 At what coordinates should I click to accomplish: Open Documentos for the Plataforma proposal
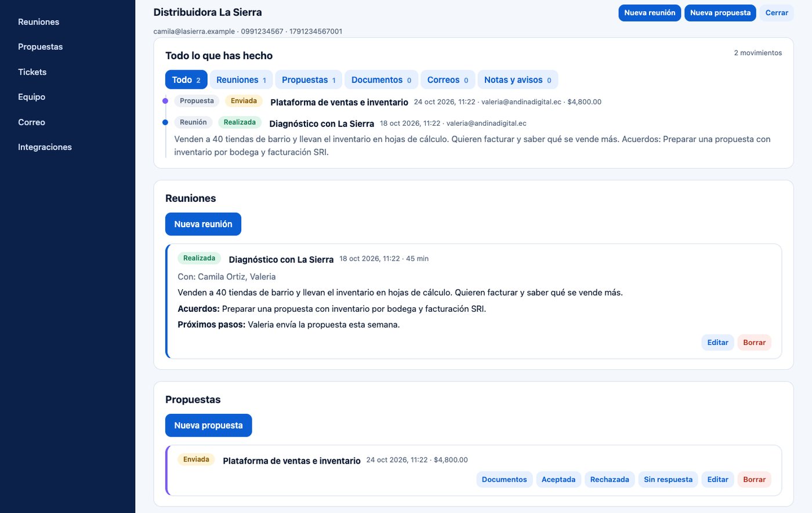click(x=504, y=479)
